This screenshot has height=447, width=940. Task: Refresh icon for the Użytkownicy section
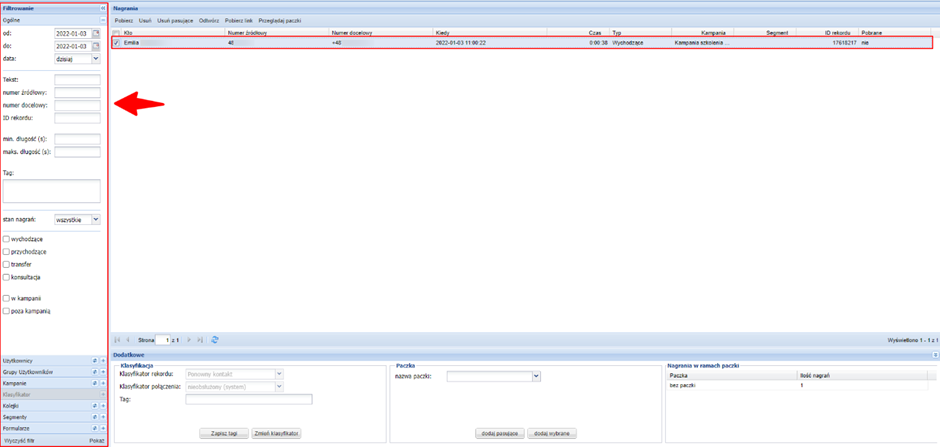coord(95,361)
